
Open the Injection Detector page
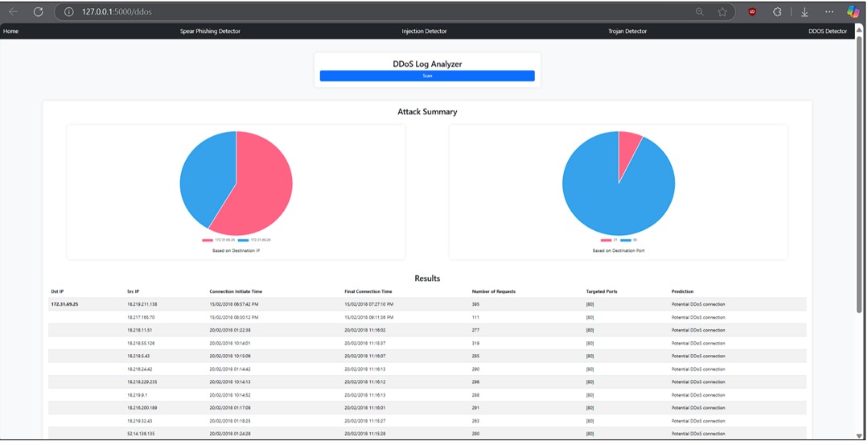(x=424, y=31)
